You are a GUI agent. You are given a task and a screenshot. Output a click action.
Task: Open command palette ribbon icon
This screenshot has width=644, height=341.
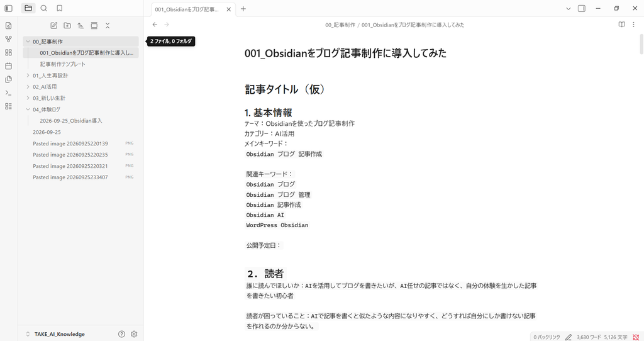(8, 93)
